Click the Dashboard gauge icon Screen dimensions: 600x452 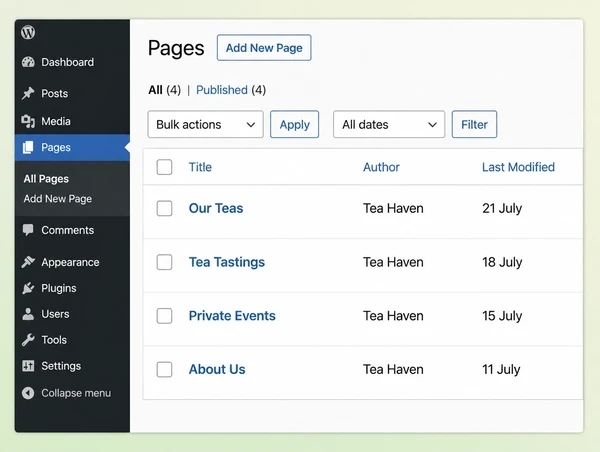click(28, 62)
